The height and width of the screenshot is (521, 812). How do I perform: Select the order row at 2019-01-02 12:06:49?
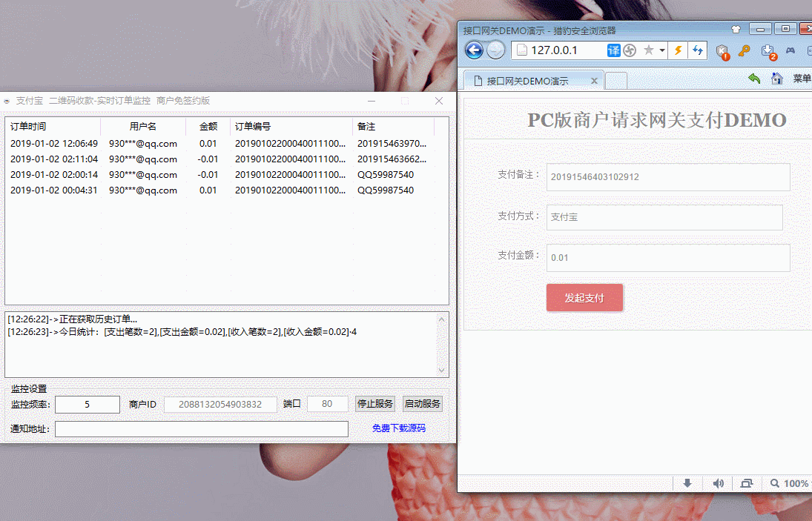point(219,143)
